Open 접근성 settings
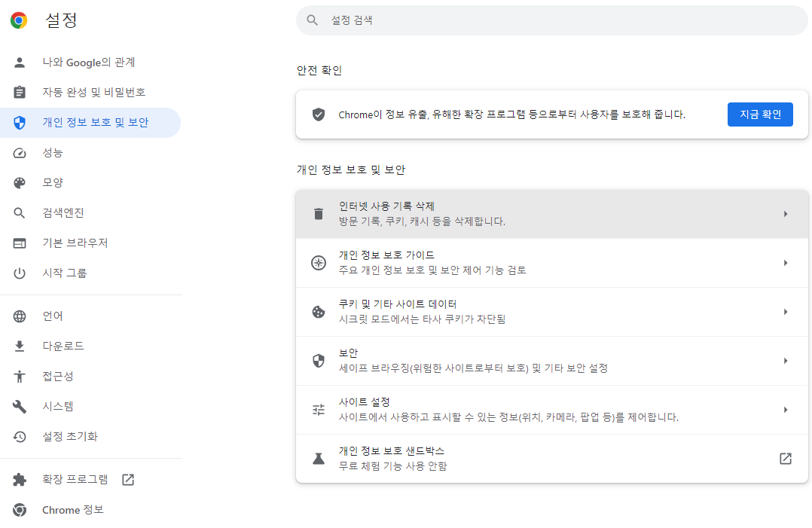The height and width of the screenshot is (528, 812). pyautogui.click(x=90, y=377)
